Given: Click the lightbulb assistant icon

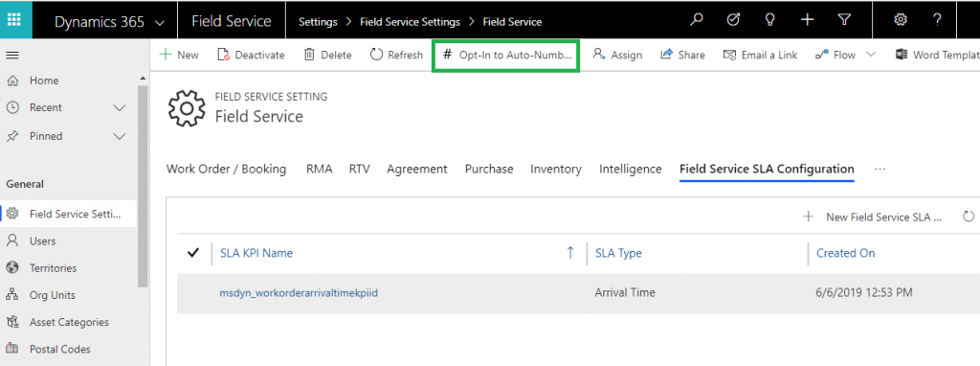Looking at the screenshot, I should (770, 20).
